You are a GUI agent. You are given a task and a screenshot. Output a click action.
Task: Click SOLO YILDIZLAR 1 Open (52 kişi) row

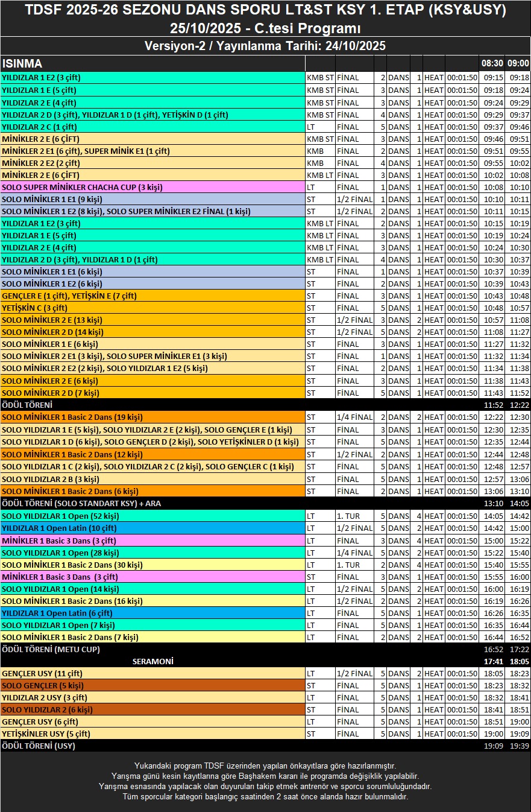[60, 516]
